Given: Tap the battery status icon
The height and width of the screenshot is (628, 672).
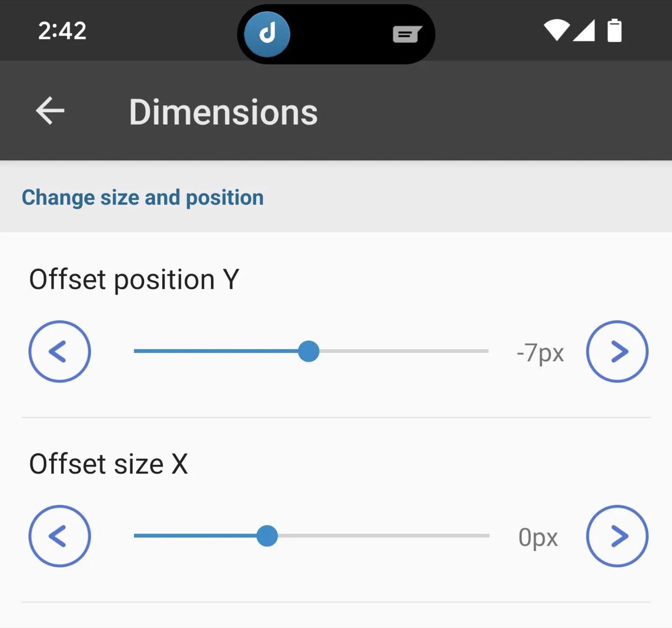Looking at the screenshot, I should pyautogui.click(x=614, y=30).
